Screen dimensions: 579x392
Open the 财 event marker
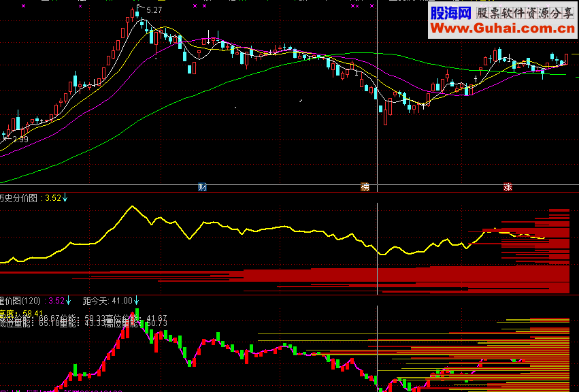pyautogui.click(x=202, y=187)
